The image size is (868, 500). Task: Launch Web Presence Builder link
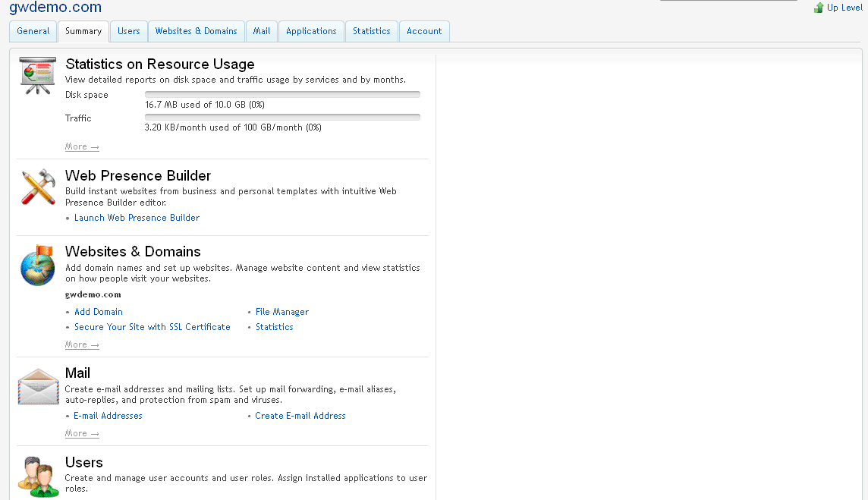click(x=137, y=218)
